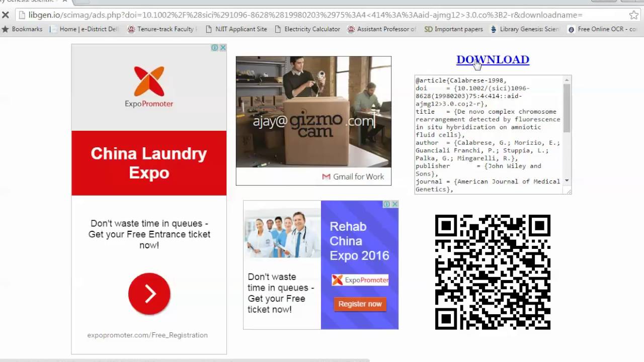Viewport: 644px width, 362px height.
Task: Open the Bookmarks folder in bookmarks bar
Action: click(x=23, y=29)
